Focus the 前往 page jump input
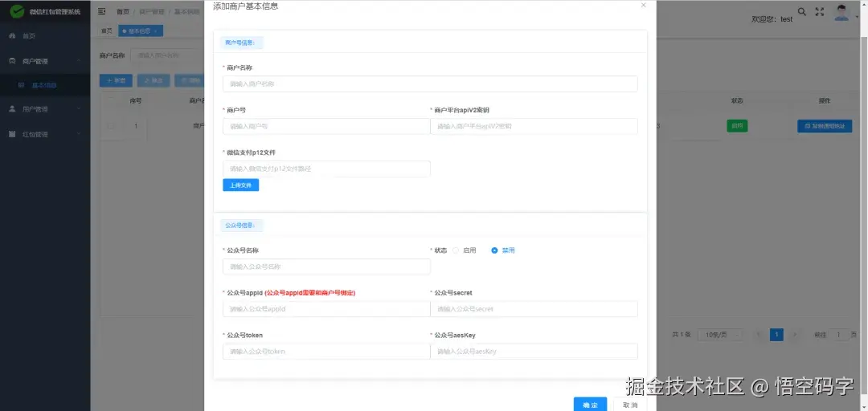The height and width of the screenshot is (411, 868). click(838, 335)
